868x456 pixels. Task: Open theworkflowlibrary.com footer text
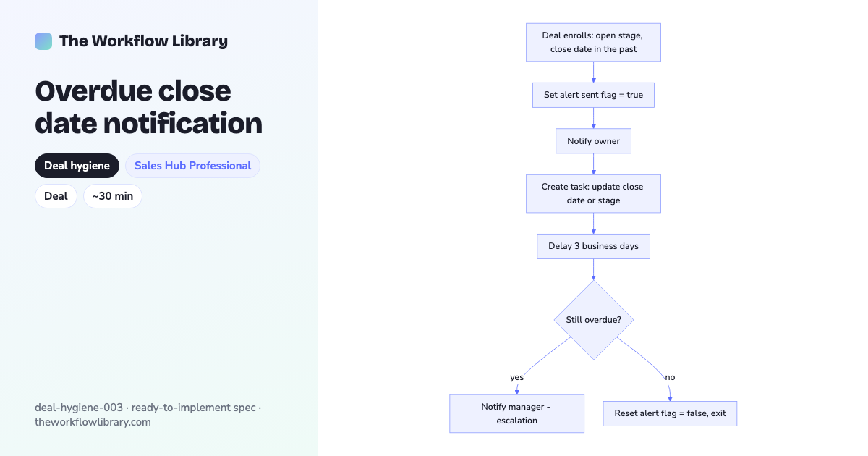tap(93, 422)
